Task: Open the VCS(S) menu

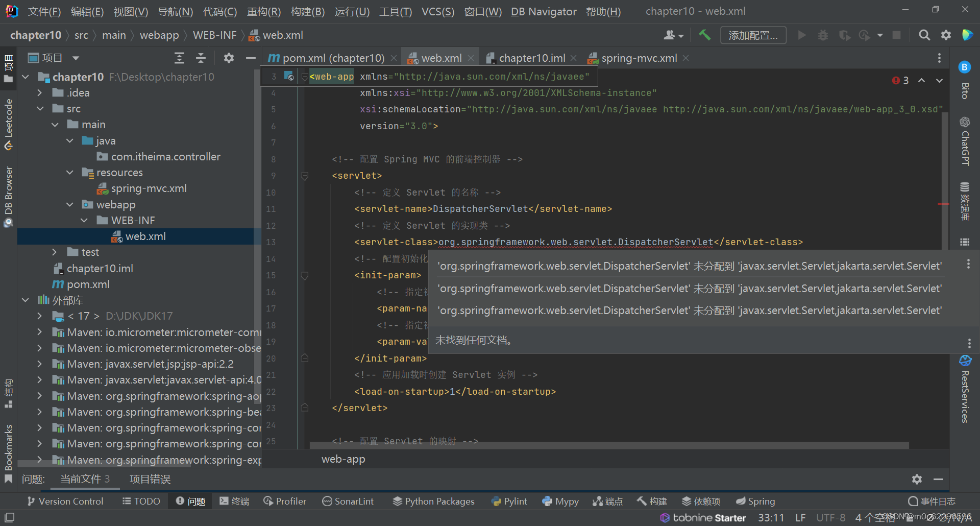Action: click(x=437, y=11)
